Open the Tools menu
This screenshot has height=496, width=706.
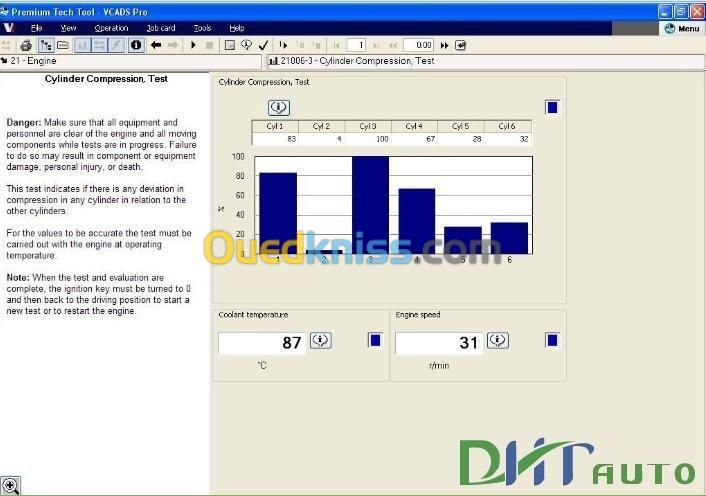click(x=202, y=28)
